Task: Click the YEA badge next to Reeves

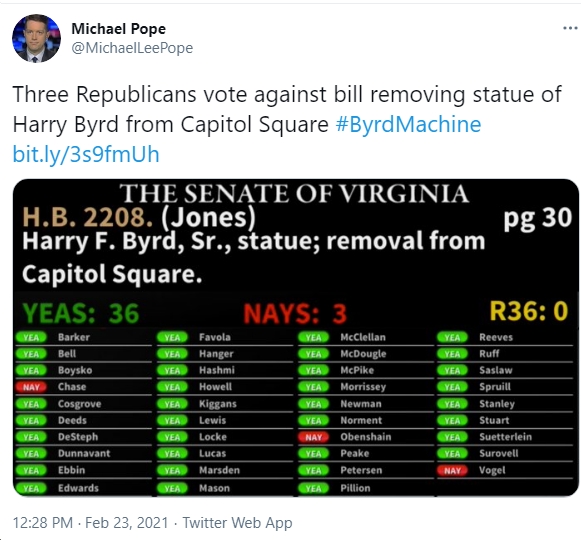Action: pos(452,337)
